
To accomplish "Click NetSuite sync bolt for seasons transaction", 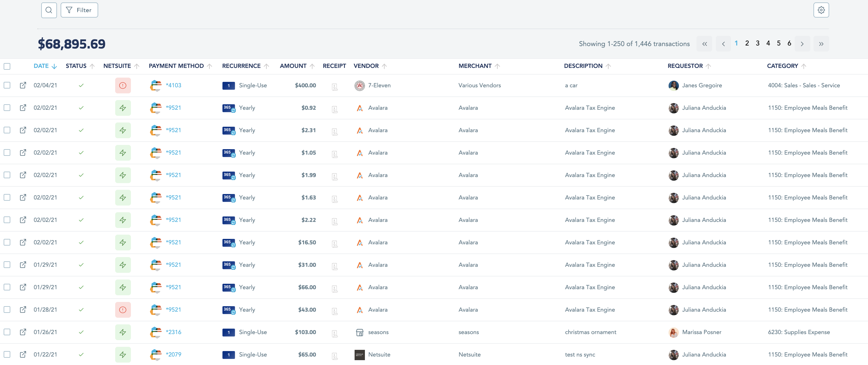I will click(x=123, y=332).
